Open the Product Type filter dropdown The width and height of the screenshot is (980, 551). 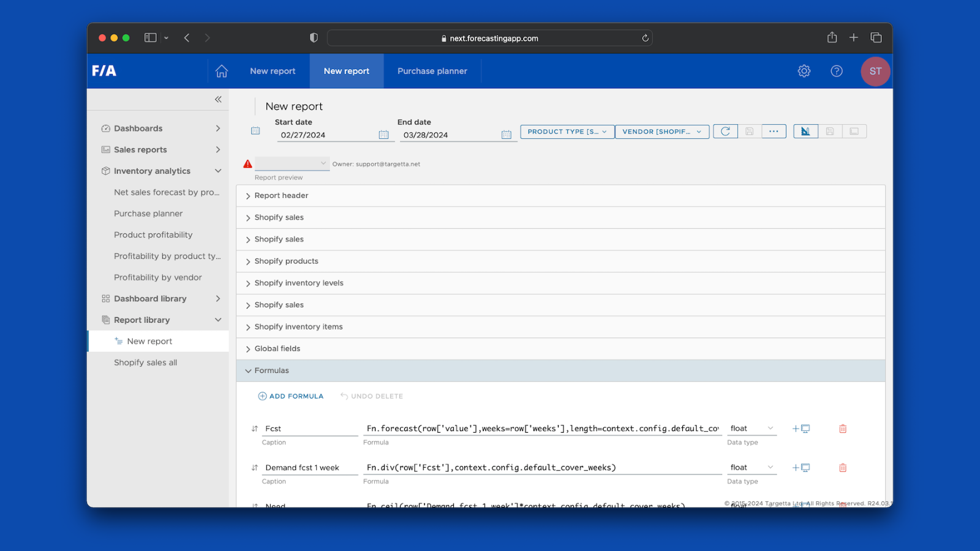pos(567,132)
